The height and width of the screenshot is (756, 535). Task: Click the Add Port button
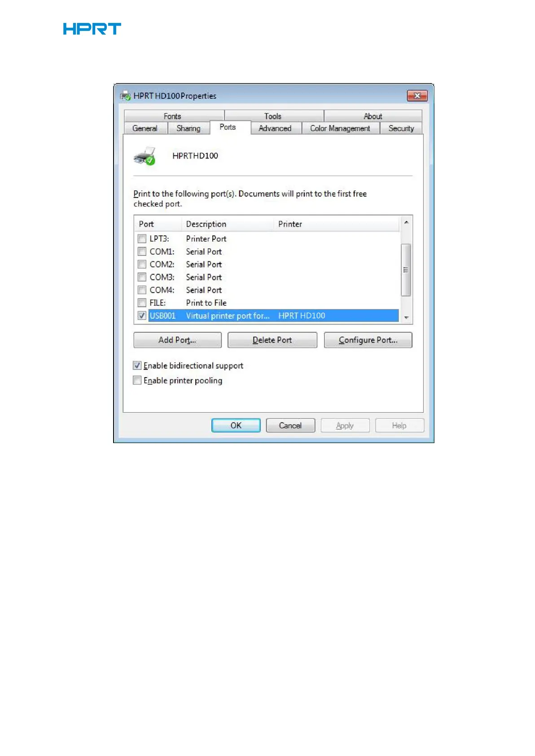pyautogui.click(x=177, y=340)
